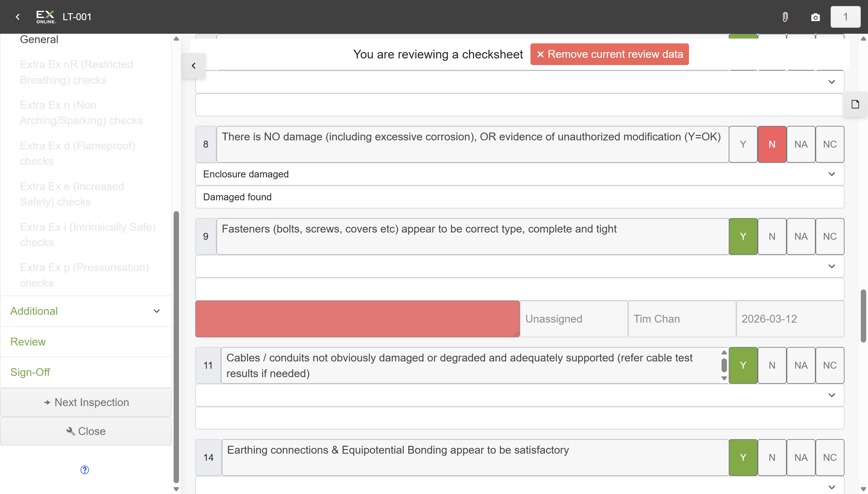This screenshot has width=868, height=494.
Task: Remove current review data
Action: (609, 54)
